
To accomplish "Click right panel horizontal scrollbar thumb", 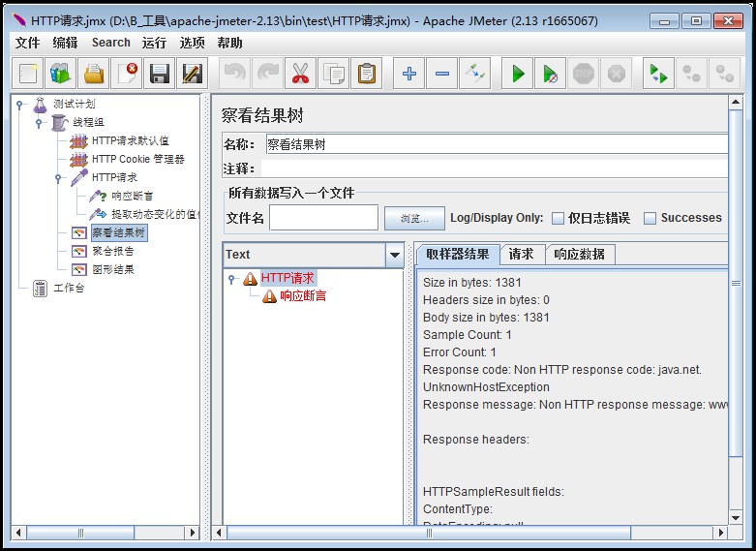I will click(x=429, y=533).
